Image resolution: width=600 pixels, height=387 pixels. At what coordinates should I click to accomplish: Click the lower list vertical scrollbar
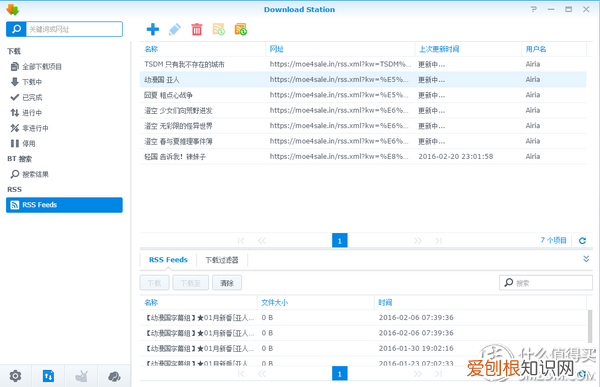(x=590, y=326)
